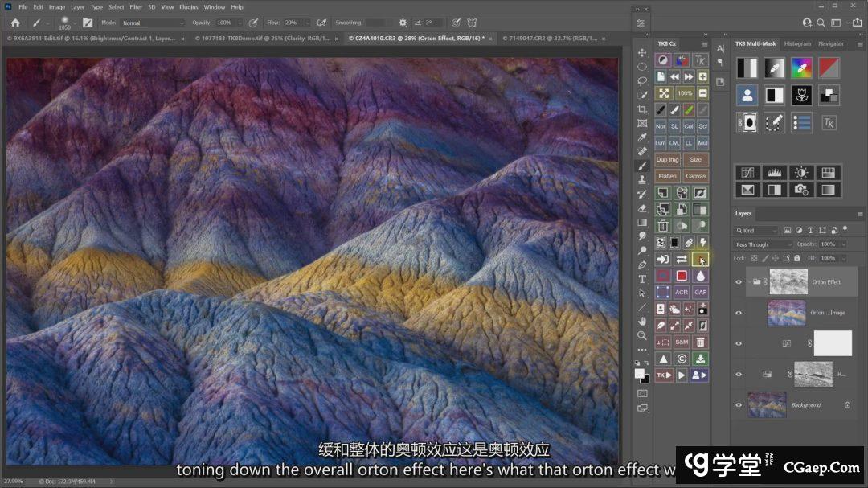The width and height of the screenshot is (868, 488).
Task: Click the TK8 trash can icon
Action: point(662,226)
